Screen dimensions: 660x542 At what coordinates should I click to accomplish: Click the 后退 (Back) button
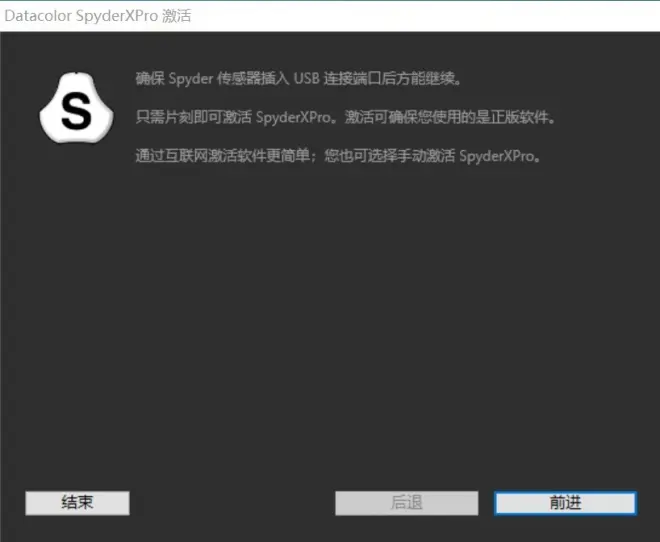(x=407, y=503)
